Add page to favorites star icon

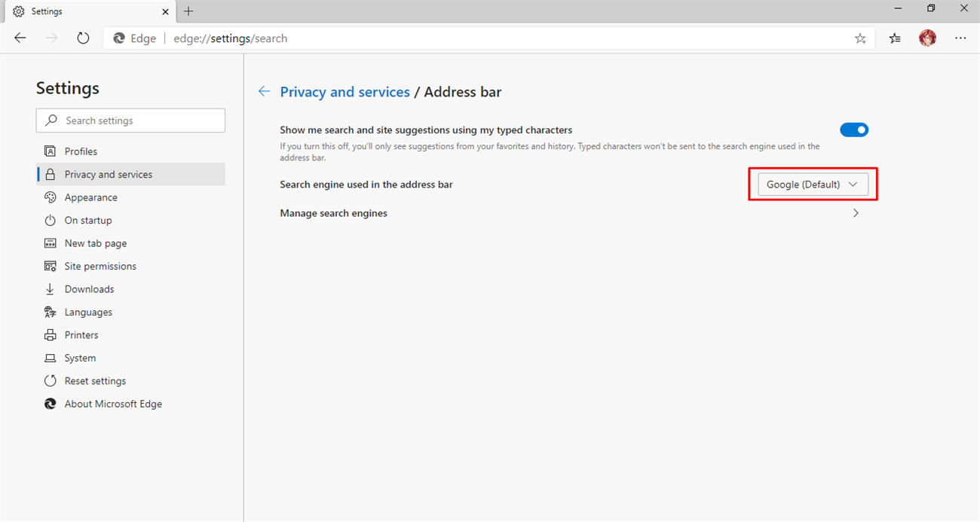[x=860, y=38]
